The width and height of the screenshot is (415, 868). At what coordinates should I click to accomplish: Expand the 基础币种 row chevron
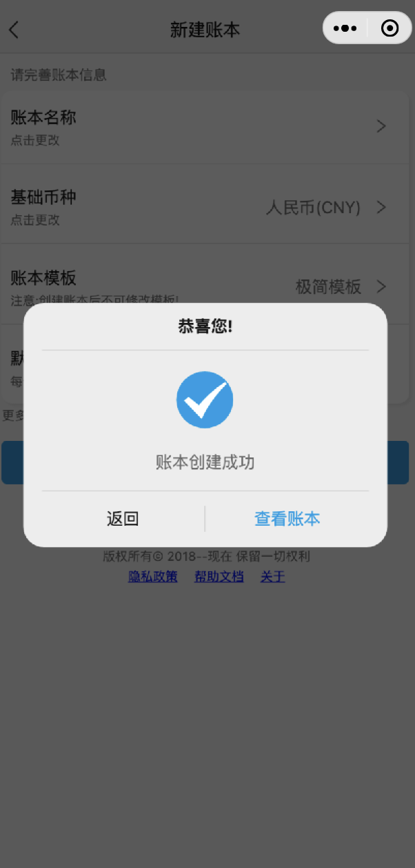[381, 207]
